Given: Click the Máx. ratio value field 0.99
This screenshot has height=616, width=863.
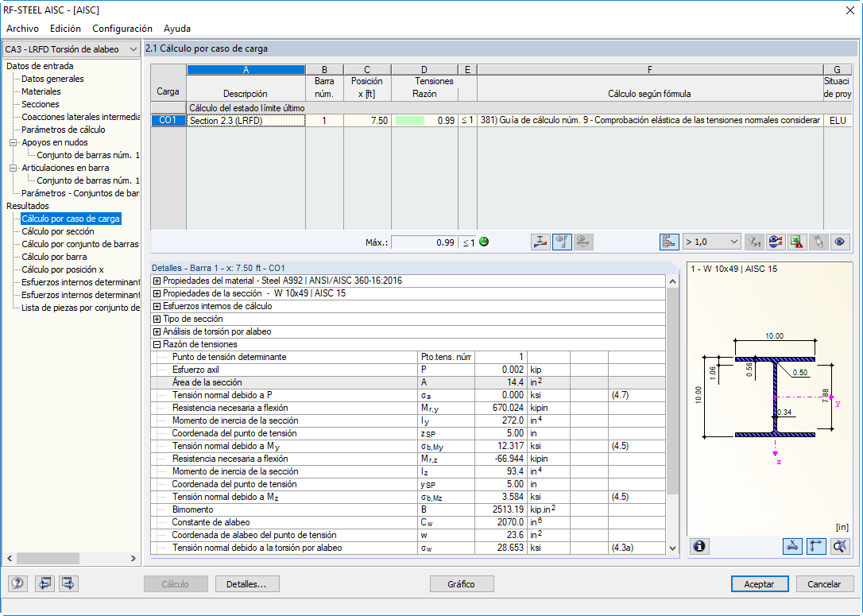Looking at the screenshot, I should point(424,242).
